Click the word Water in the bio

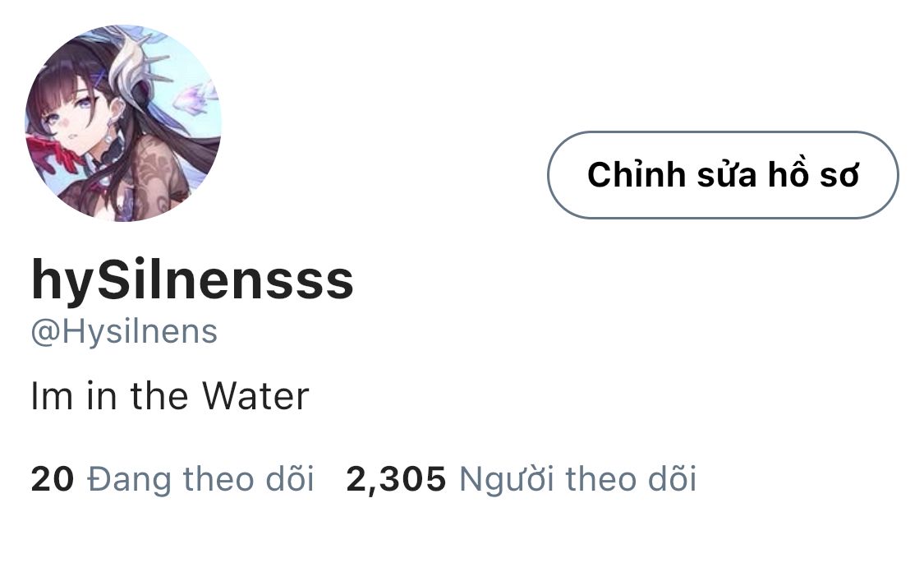point(255,395)
